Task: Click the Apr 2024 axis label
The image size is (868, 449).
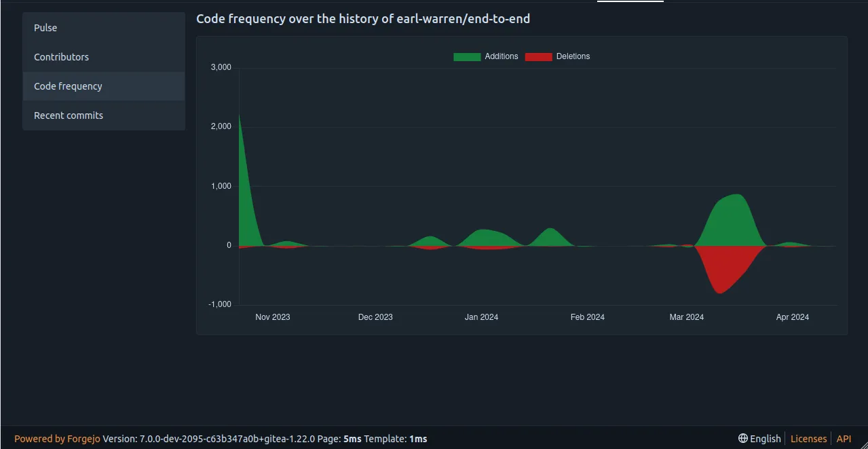Action: click(792, 317)
